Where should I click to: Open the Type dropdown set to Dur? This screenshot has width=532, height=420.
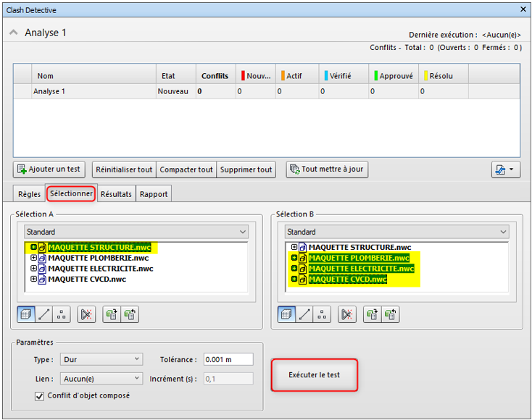[101, 359]
